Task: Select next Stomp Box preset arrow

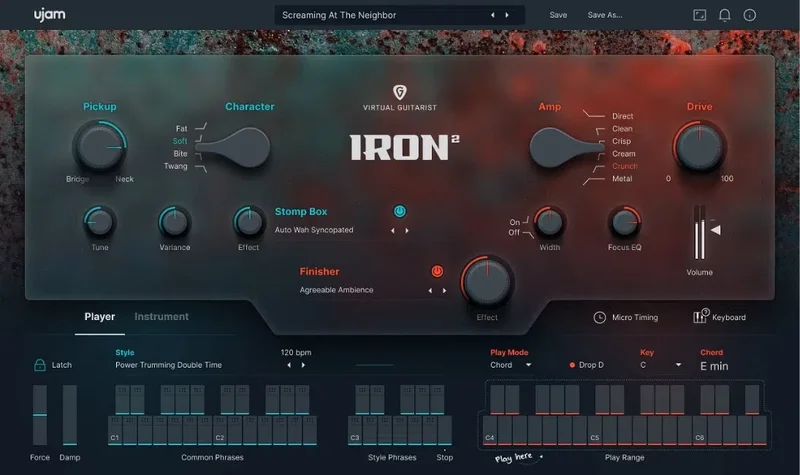Action: [407, 231]
